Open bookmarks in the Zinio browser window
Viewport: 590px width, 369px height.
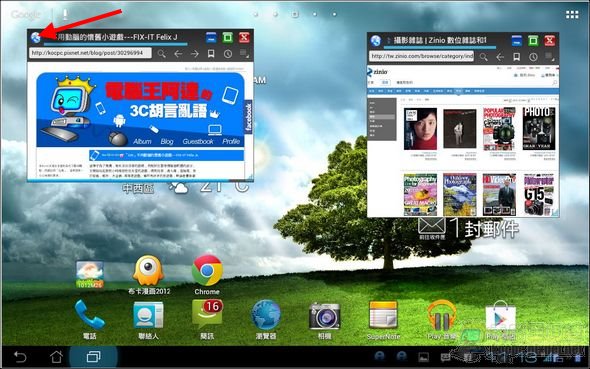tap(517, 57)
